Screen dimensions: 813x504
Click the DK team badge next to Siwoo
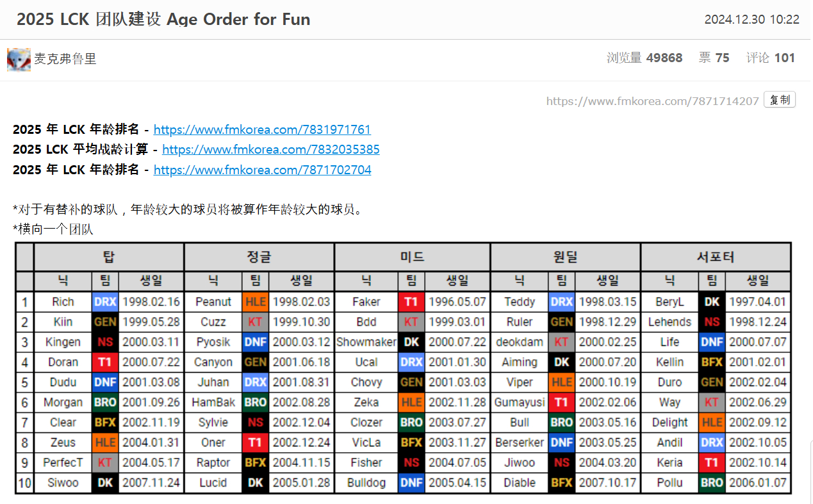105,483
